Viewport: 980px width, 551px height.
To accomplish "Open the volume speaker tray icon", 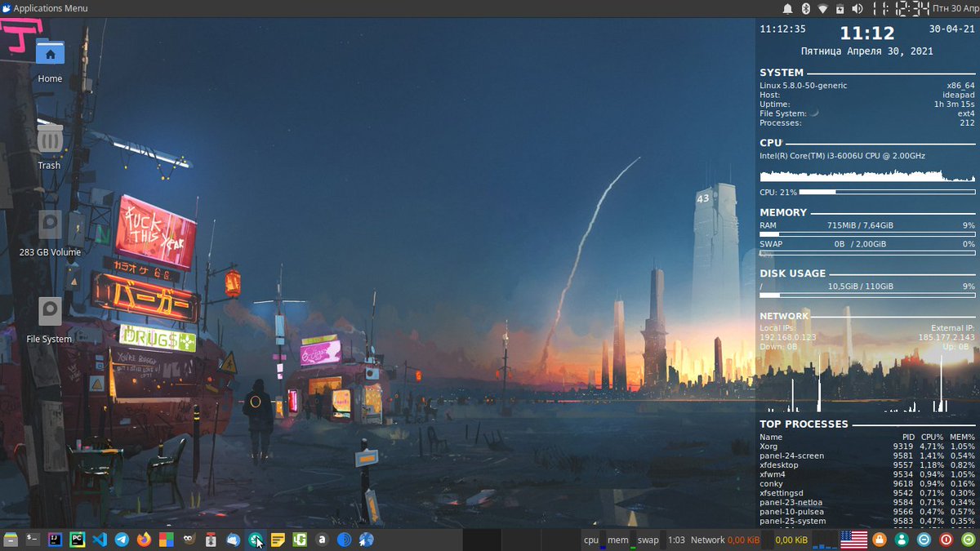I will (x=857, y=8).
